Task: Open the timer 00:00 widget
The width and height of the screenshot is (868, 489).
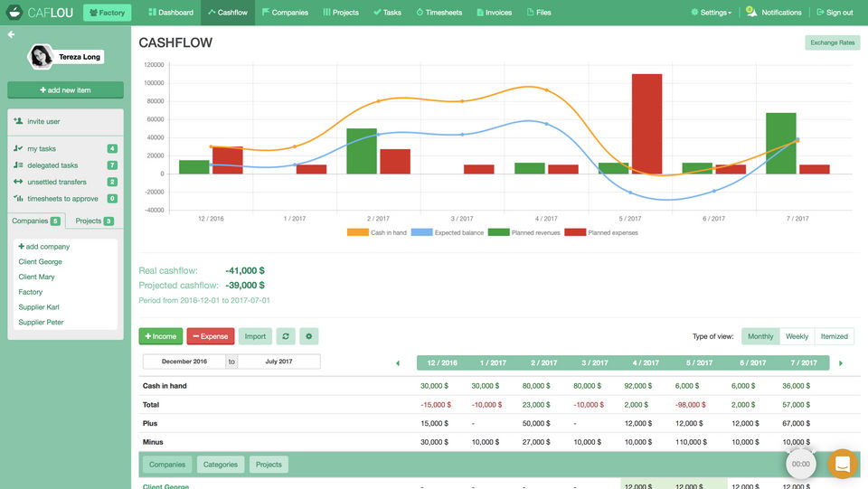Action: coord(800,464)
